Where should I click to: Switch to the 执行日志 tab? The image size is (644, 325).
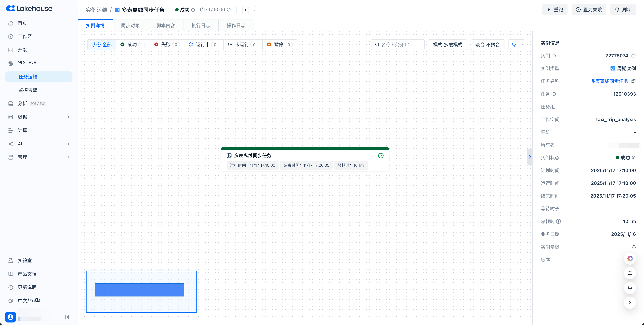201,25
